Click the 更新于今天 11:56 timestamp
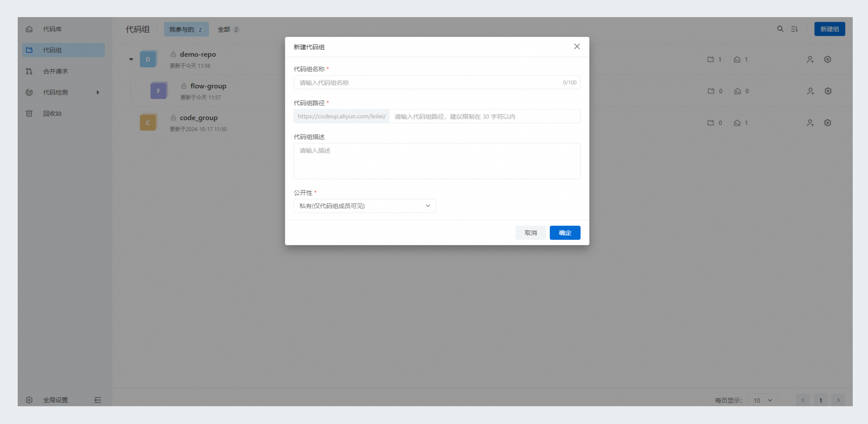Image resolution: width=868 pixels, height=424 pixels. (190, 66)
